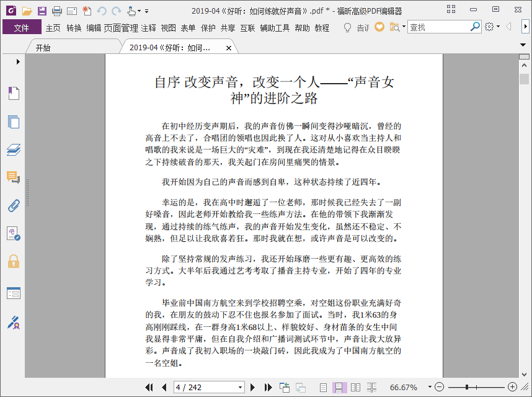
Task: Open the 帮助 ribbon tab
Action: click(x=303, y=28)
